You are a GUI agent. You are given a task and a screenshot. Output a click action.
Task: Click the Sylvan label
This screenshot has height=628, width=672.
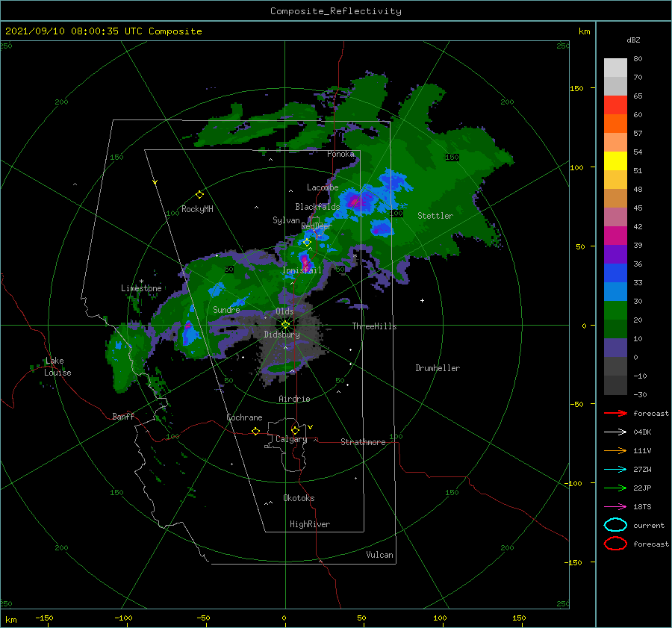click(x=286, y=220)
